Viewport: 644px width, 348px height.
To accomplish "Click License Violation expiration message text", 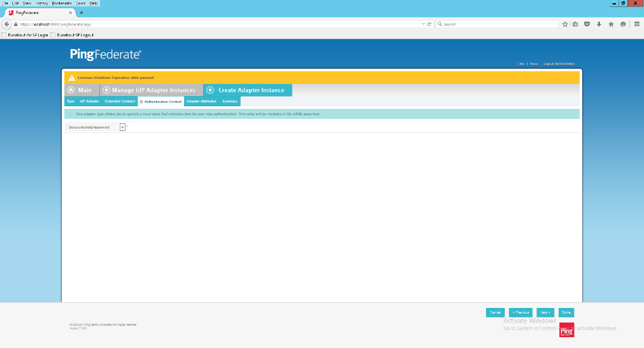I will click(116, 78).
